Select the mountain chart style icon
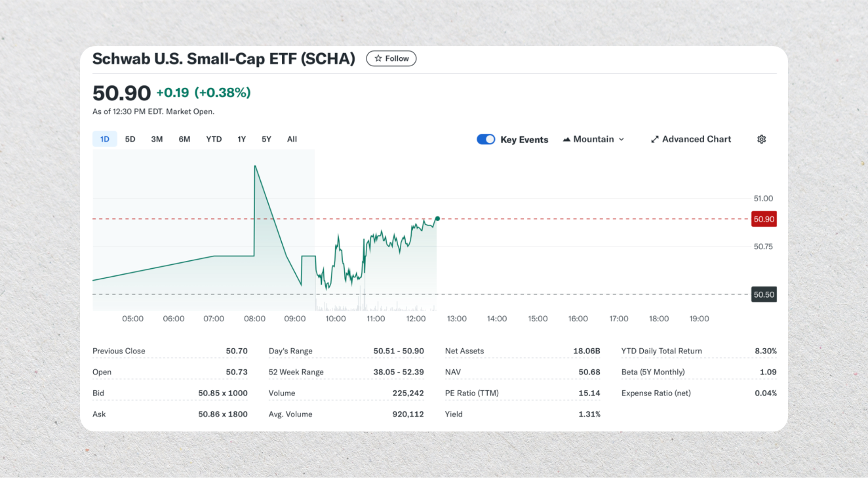 pos(566,139)
